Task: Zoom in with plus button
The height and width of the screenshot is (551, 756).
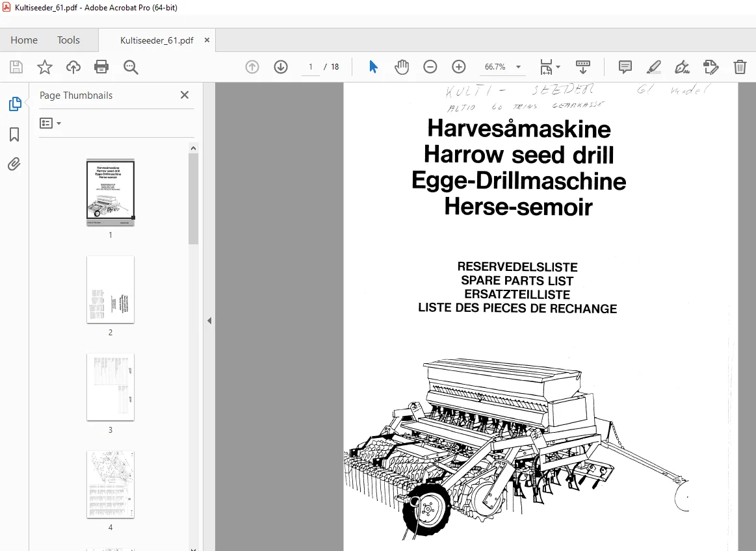Action: point(458,67)
